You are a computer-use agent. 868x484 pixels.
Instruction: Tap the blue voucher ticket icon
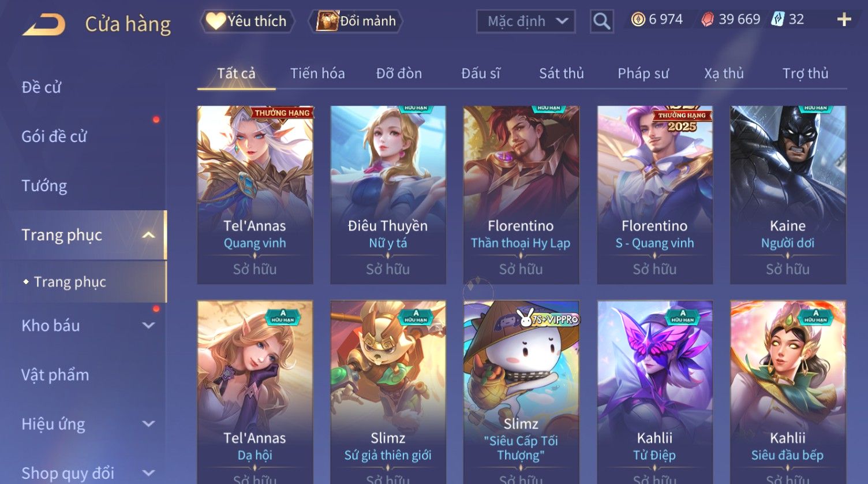777,20
